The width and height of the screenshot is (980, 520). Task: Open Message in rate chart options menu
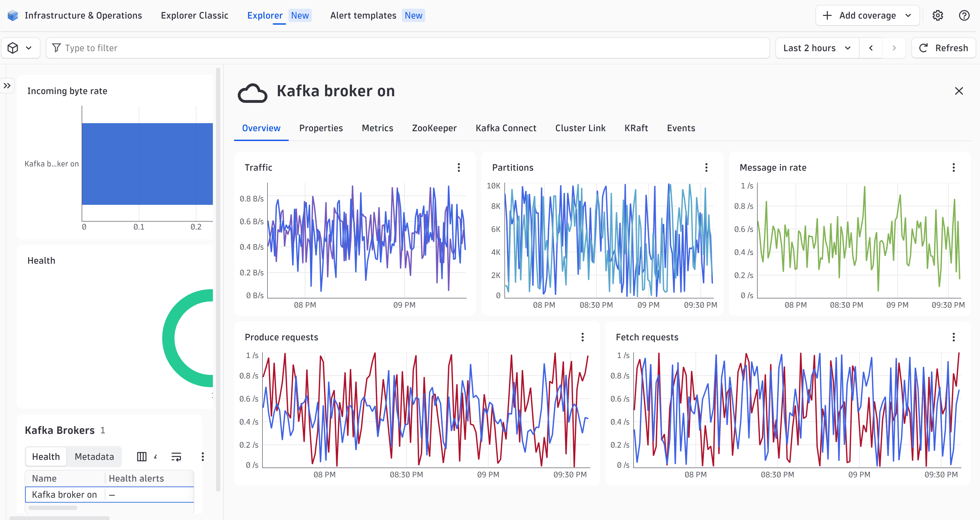click(x=953, y=168)
